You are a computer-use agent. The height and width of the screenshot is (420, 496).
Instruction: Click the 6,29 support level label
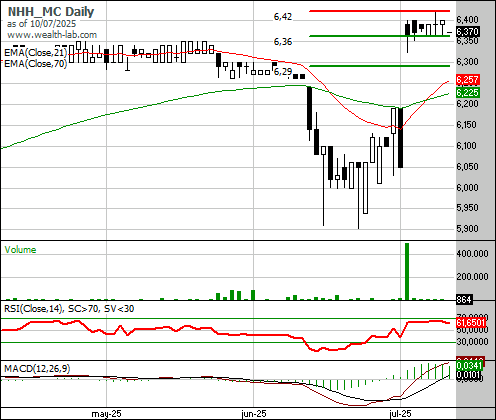pos(283,71)
